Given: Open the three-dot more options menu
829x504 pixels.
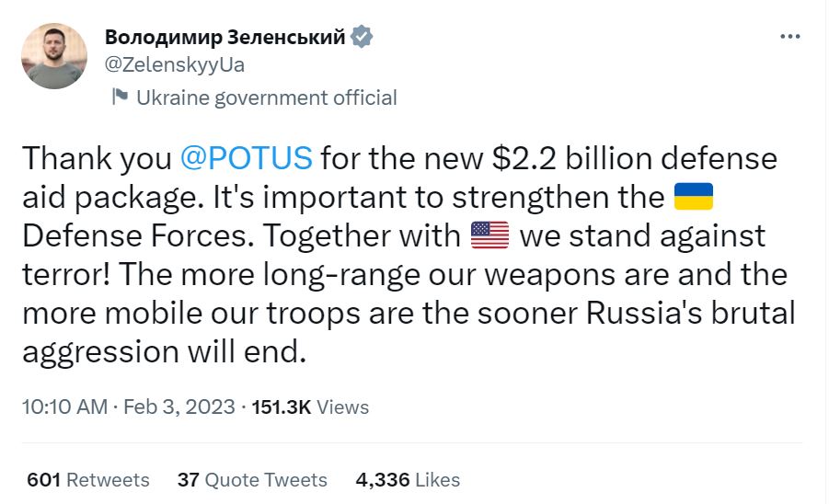Looking at the screenshot, I should pos(790,37).
